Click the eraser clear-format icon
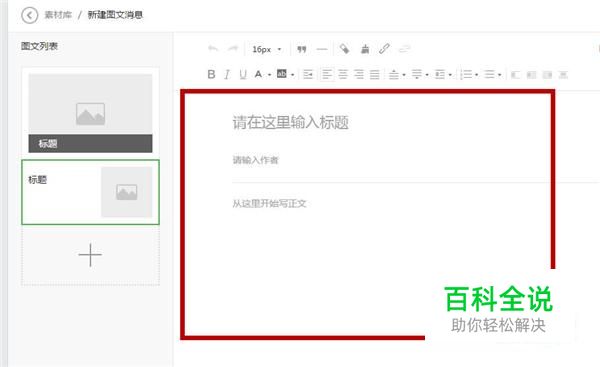This screenshot has width=600, height=367. coord(344,49)
